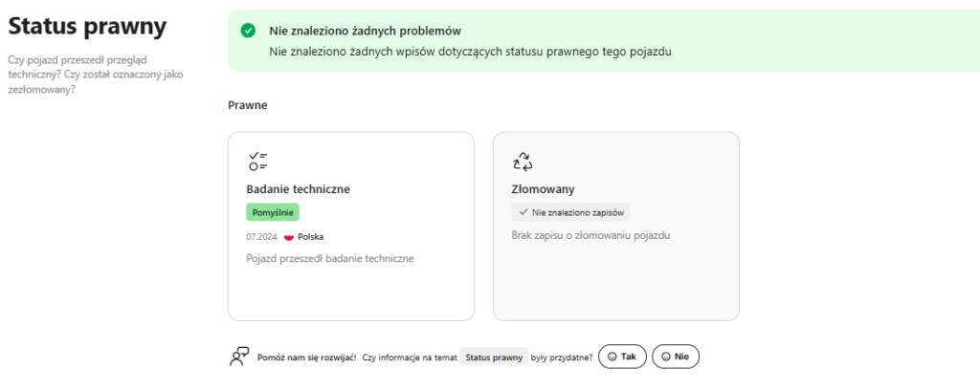The height and width of the screenshot is (390, 980).
Task: Click the sad face icon on the Nie button
Action: [666, 357]
